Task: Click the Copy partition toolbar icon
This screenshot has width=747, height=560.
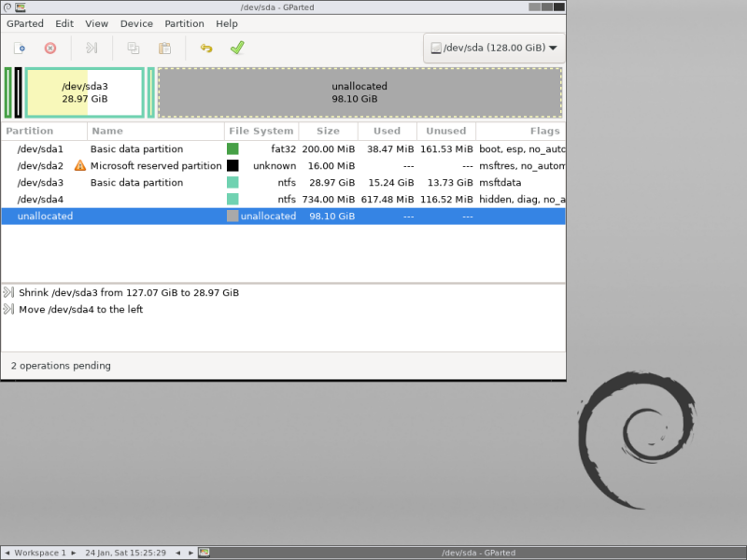Action: pyautogui.click(x=134, y=49)
